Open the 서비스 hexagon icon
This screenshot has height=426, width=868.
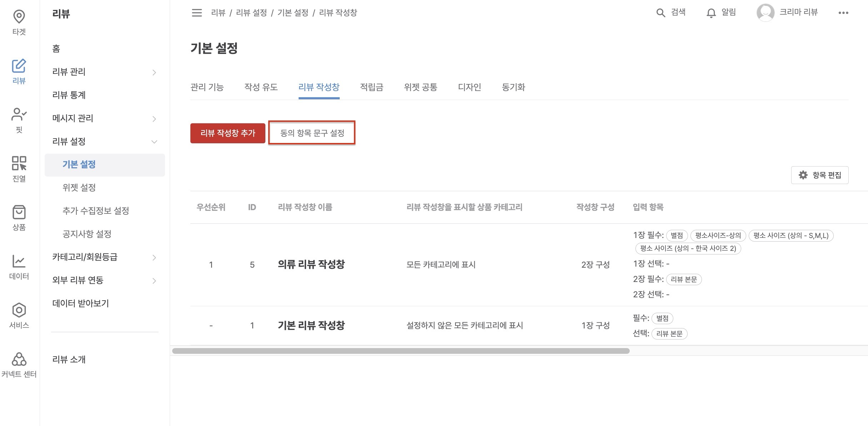tap(19, 310)
